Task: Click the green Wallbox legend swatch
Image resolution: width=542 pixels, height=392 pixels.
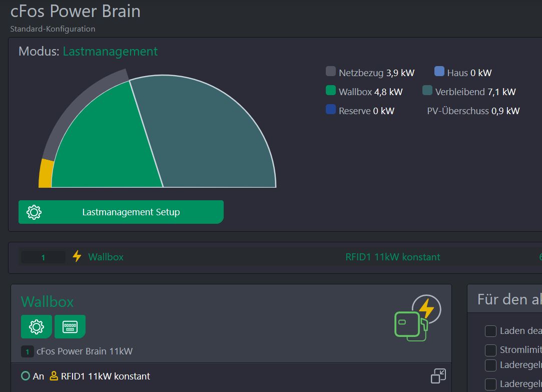Action: tap(331, 90)
